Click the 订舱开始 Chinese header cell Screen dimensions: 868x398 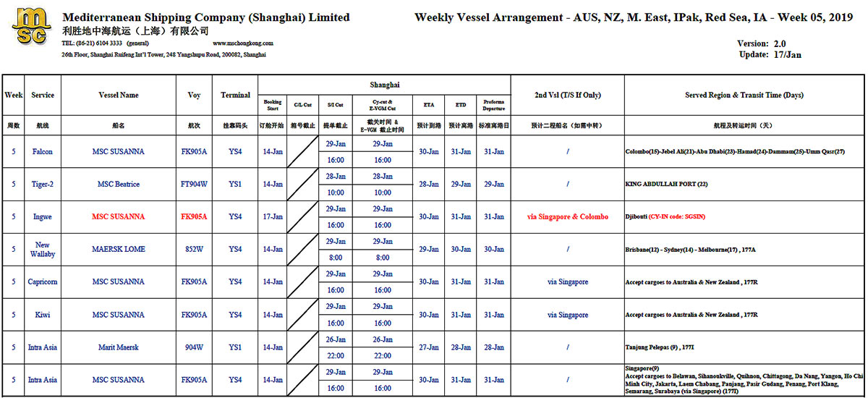273,125
